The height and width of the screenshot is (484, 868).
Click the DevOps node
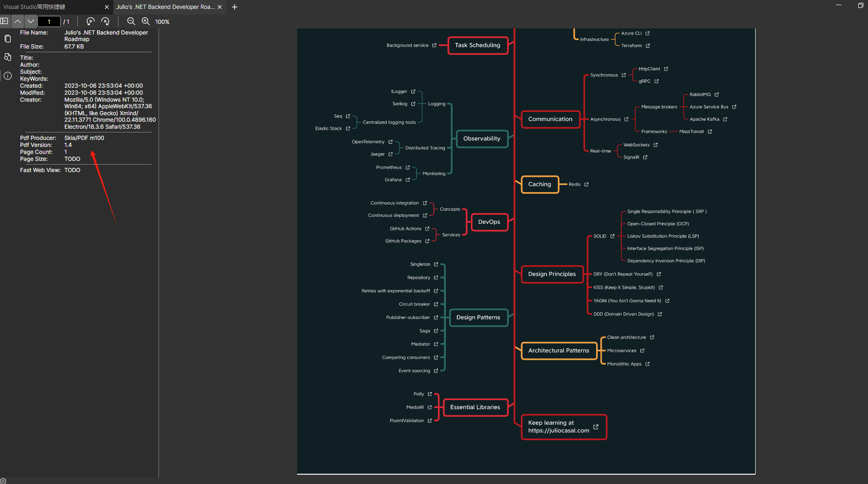pyautogui.click(x=489, y=222)
